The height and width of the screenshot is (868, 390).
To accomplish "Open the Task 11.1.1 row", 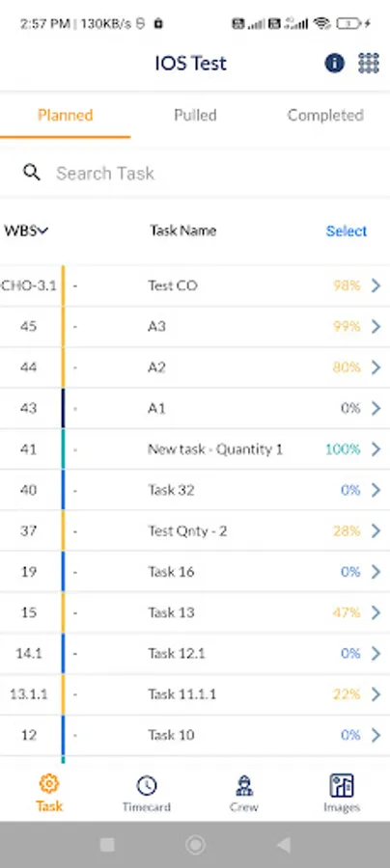I will pyautogui.click(x=195, y=694).
